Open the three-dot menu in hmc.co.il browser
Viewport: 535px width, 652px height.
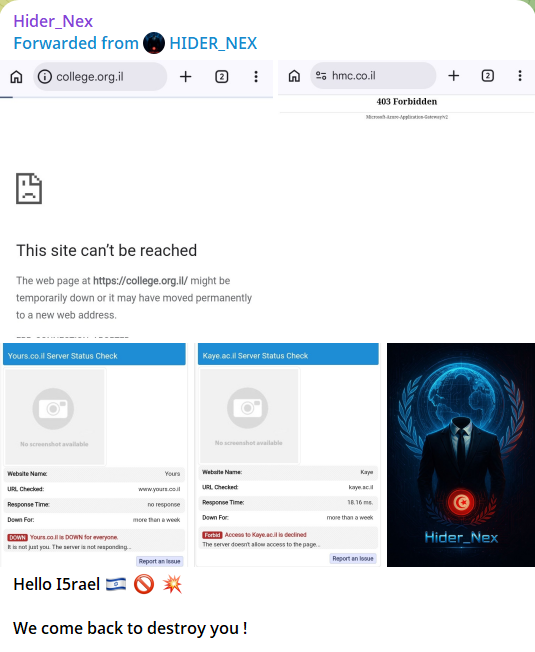point(520,76)
